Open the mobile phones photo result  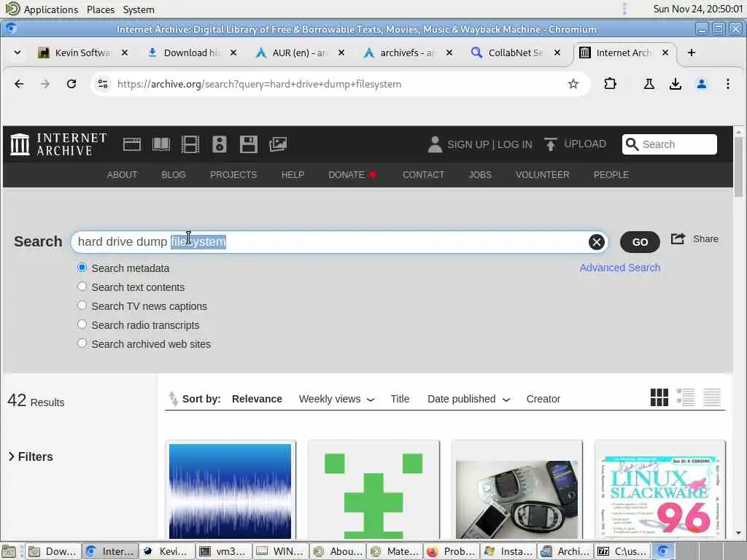[517, 491]
